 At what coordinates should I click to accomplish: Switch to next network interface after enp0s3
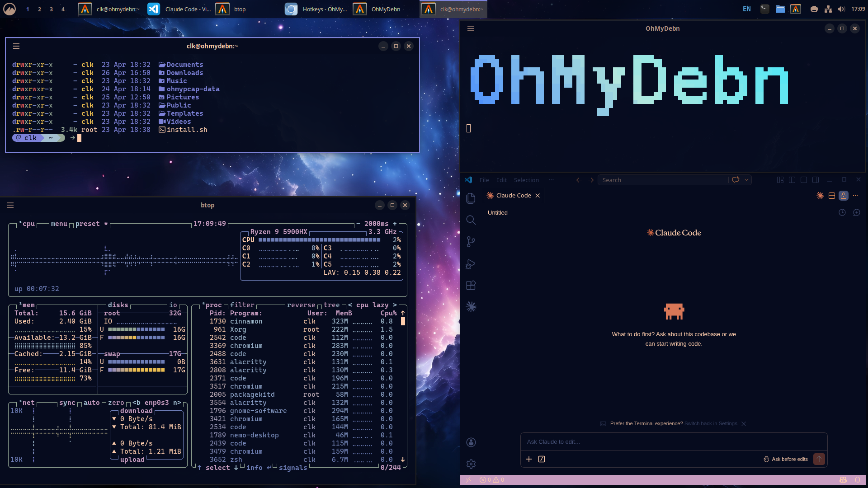[x=177, y=403]
